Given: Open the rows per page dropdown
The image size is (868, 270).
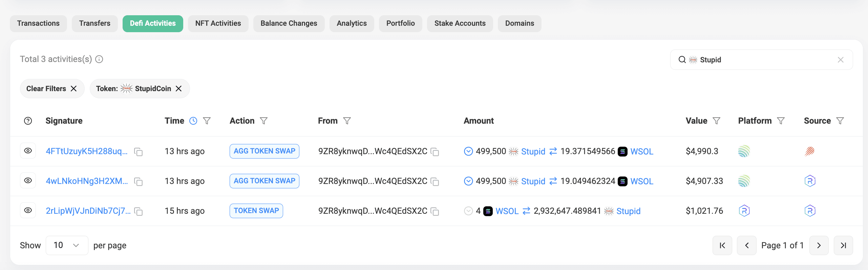Looking at the screenshot, I should (x=67, y=245).
